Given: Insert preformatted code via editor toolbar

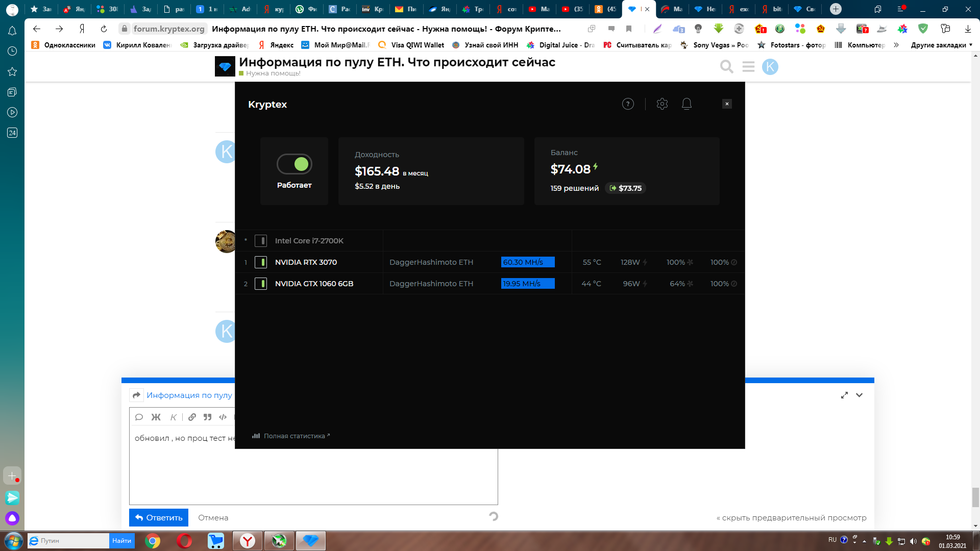Looking at the screenshot, I should click(x=223, y=417).
